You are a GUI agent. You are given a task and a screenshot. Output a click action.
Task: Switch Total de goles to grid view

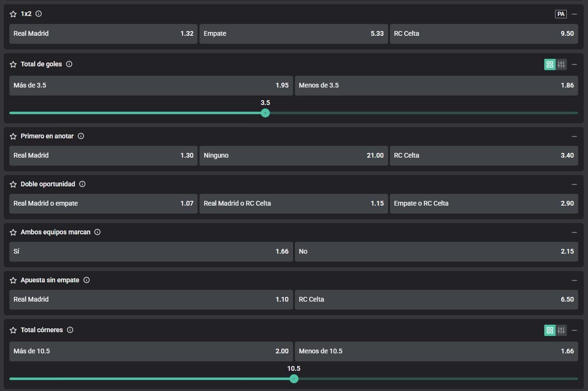tap(550, 64)
